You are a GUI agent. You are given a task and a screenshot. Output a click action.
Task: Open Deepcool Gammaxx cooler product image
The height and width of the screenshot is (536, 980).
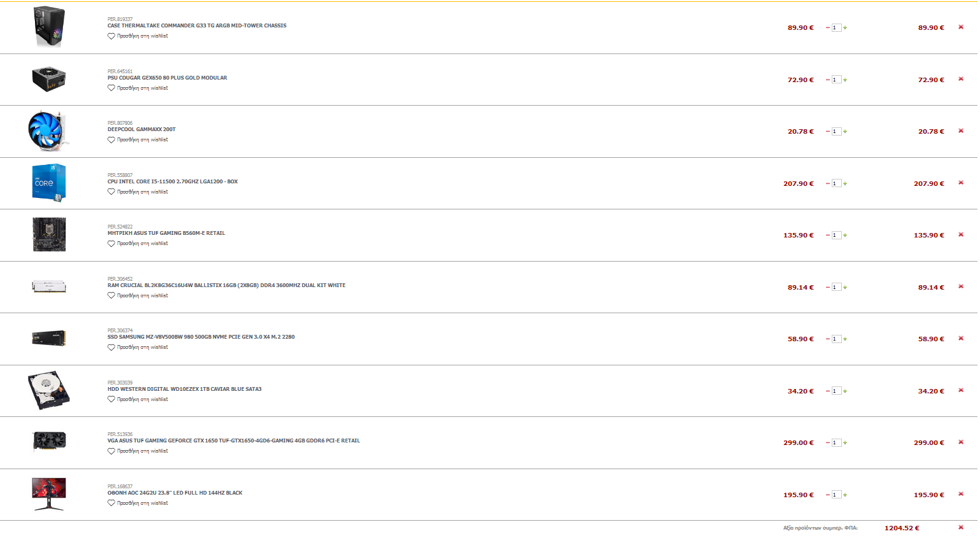click(48, 131)
